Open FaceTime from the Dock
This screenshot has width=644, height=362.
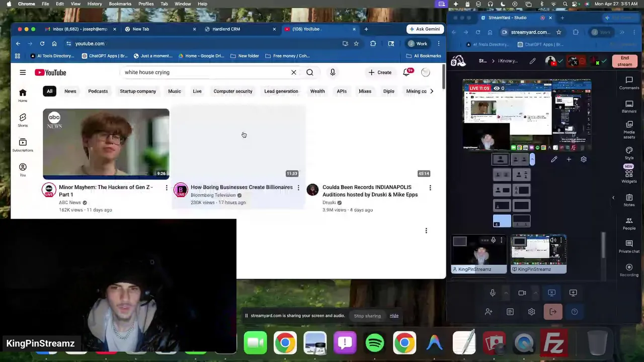tap(255, 343)
